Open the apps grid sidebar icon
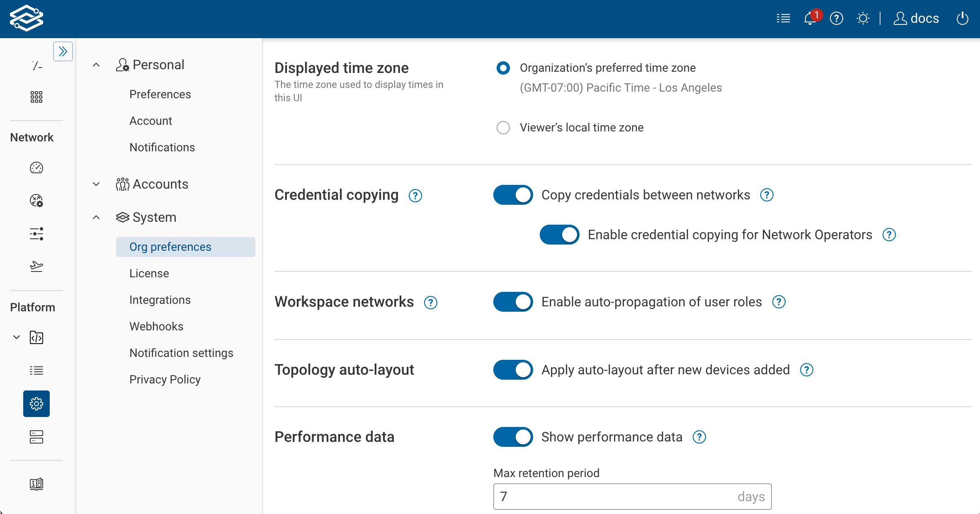 (36, 97)
